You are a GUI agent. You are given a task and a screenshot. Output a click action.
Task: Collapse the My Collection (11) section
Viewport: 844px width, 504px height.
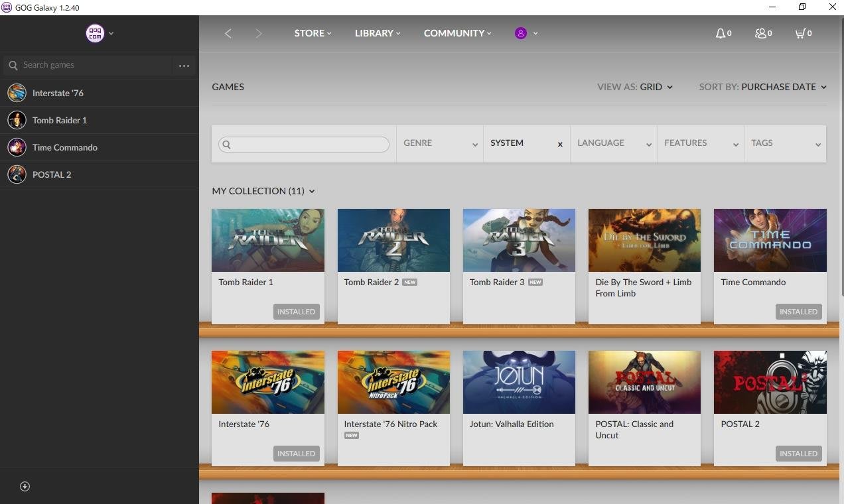tap(263, 191)
